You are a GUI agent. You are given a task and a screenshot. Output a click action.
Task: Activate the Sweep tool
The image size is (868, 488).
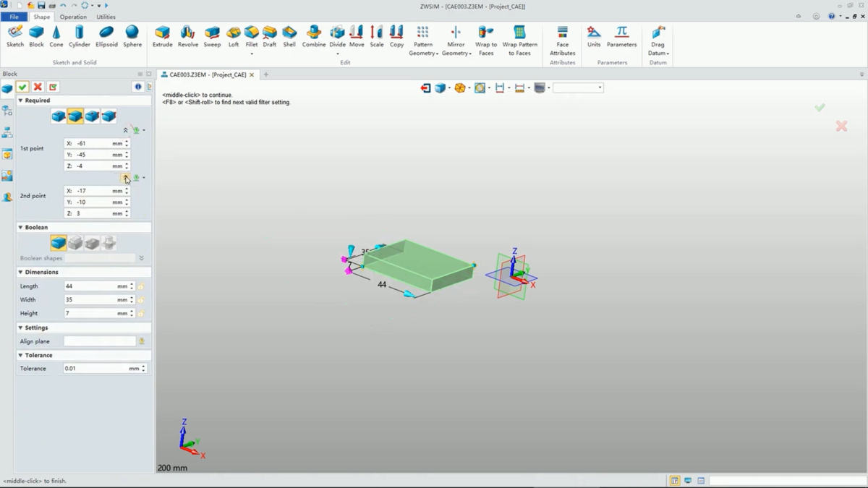coord(212,36)
